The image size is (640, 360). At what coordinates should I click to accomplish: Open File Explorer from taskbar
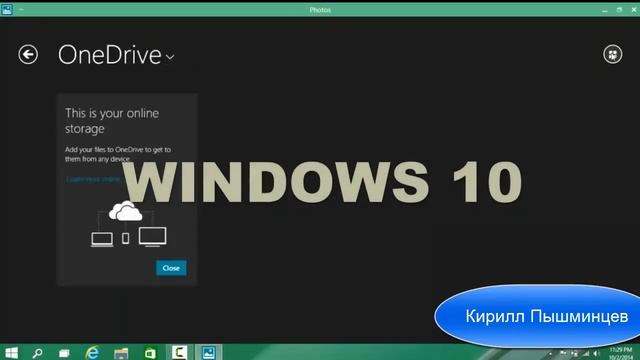click(121, 353)
